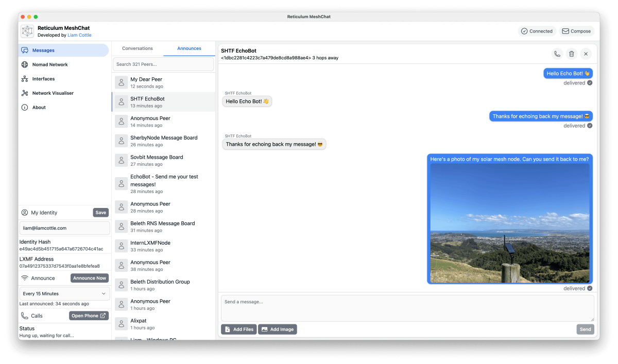
Task: Open the Nomad Network section
Action: tap(50, 65)
